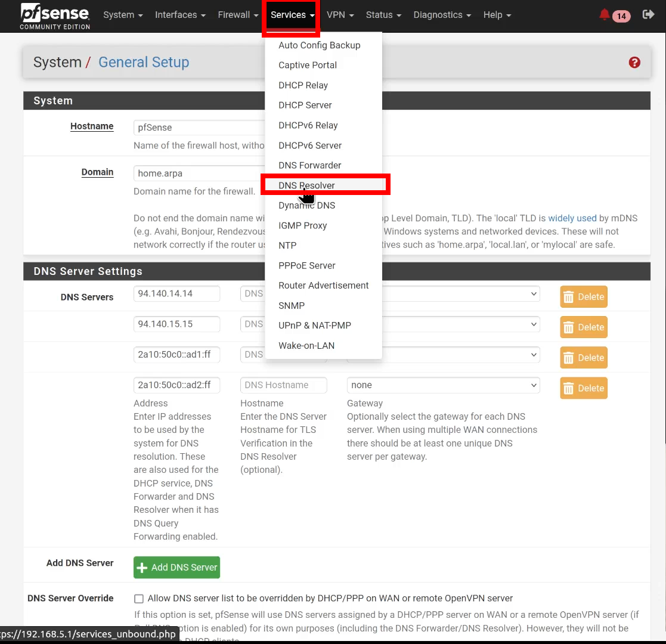Open the Interfaces menu

coord(180,15)
